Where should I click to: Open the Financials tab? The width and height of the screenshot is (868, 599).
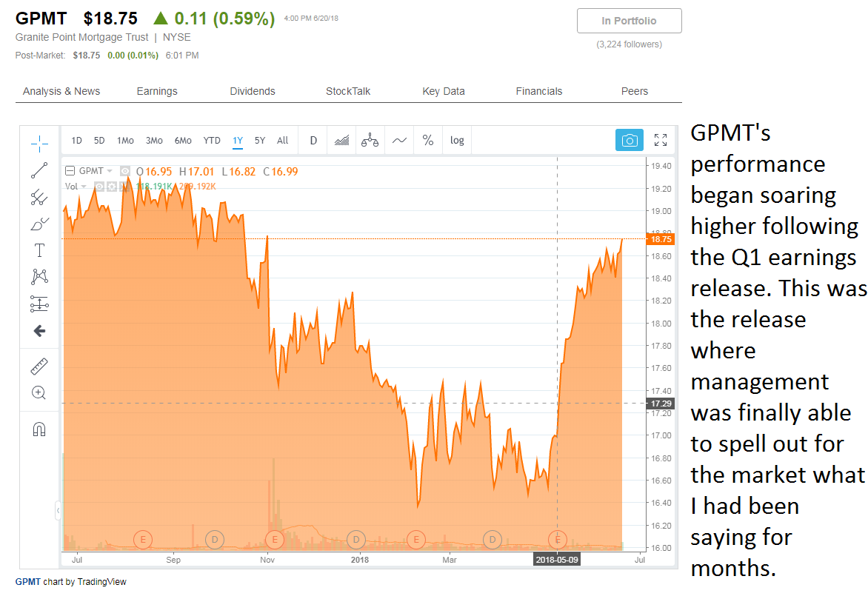point(539,91)
